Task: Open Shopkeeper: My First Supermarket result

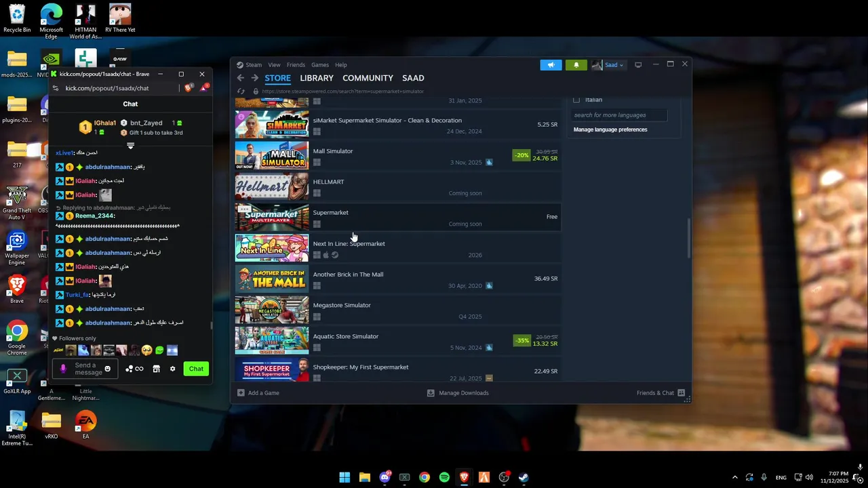Action: point(398,370)
